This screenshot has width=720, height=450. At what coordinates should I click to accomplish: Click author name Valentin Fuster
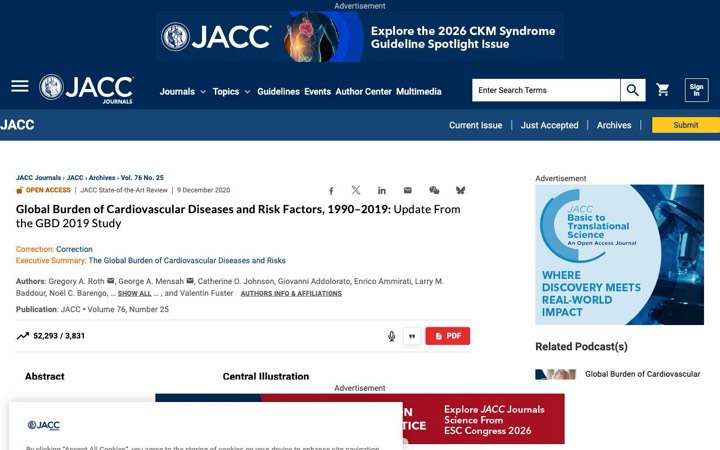click(x=207, y=293)
